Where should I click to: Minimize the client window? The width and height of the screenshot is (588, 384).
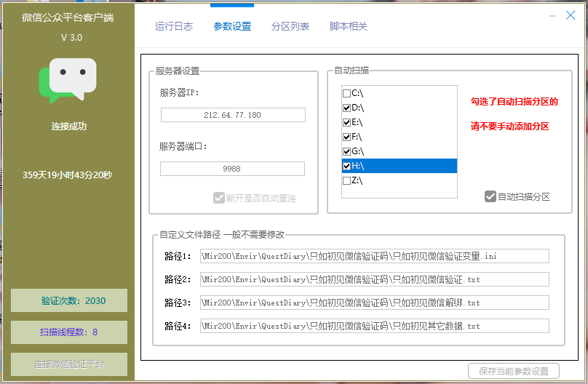click(x=552, y=16)
